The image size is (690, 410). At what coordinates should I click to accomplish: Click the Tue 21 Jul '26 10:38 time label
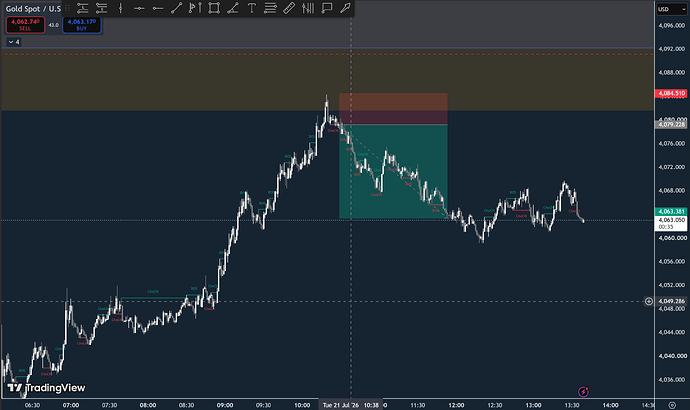tap(351, 405)
